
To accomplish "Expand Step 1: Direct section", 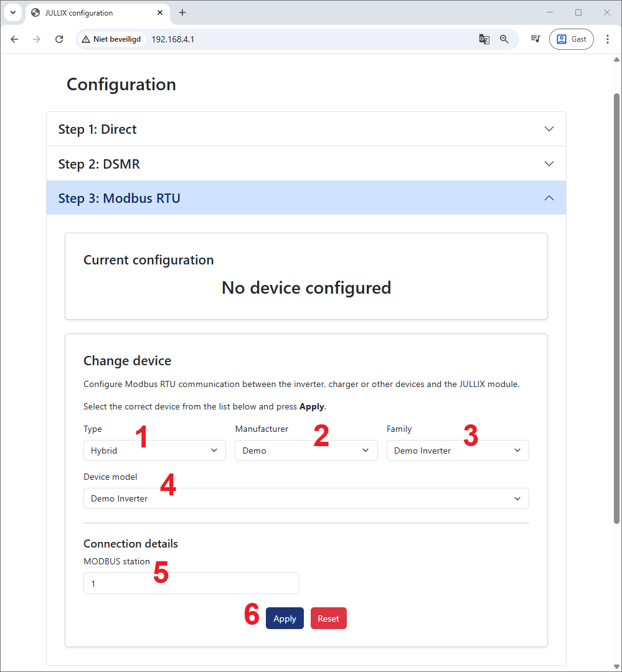I will tap(306, 129).
